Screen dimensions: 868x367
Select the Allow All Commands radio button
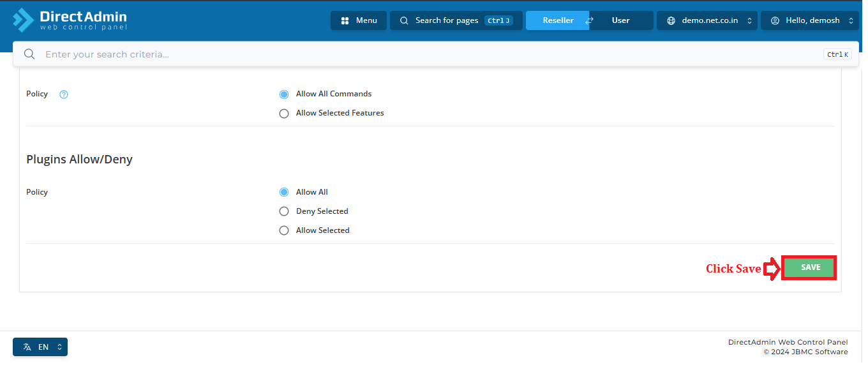pos(284,94)
